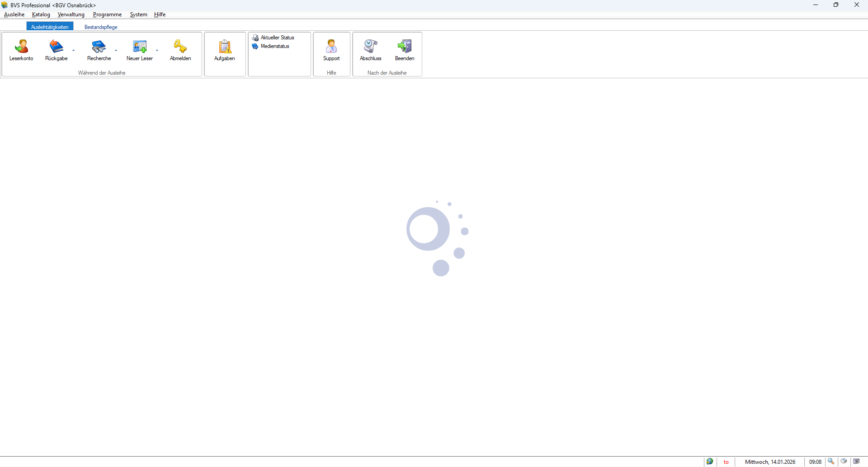Restore down the BVS Professional window
The image size is (868, 467).
pos(836,5)
